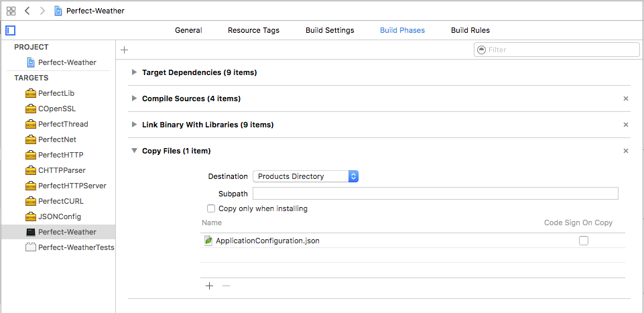The height and width of the screenshot is (313, 644).
Task: Open the related items grid icon
Action: tap(11, 11)
